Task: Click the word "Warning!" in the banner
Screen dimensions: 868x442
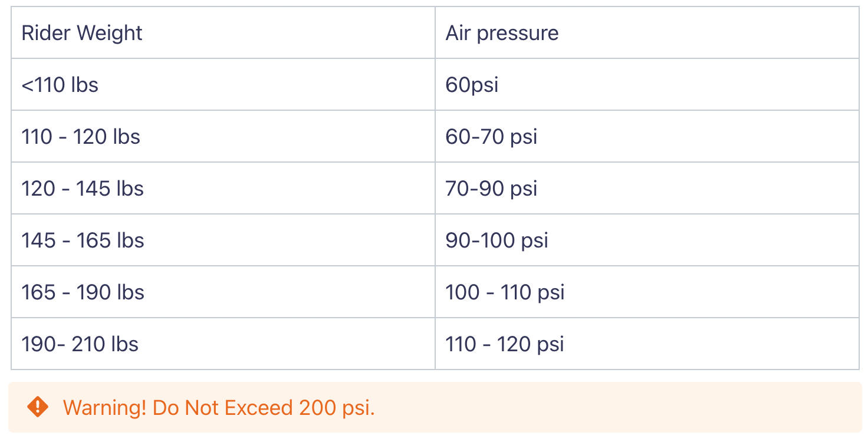Action: pyautogui.click(x=104, y=408)
